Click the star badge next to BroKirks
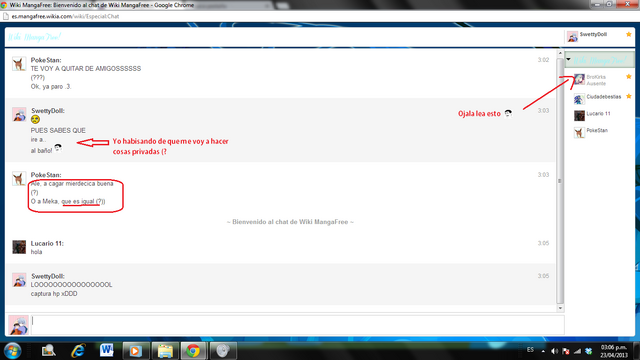This screenshot has width=640, height=360. click(629, 76)
